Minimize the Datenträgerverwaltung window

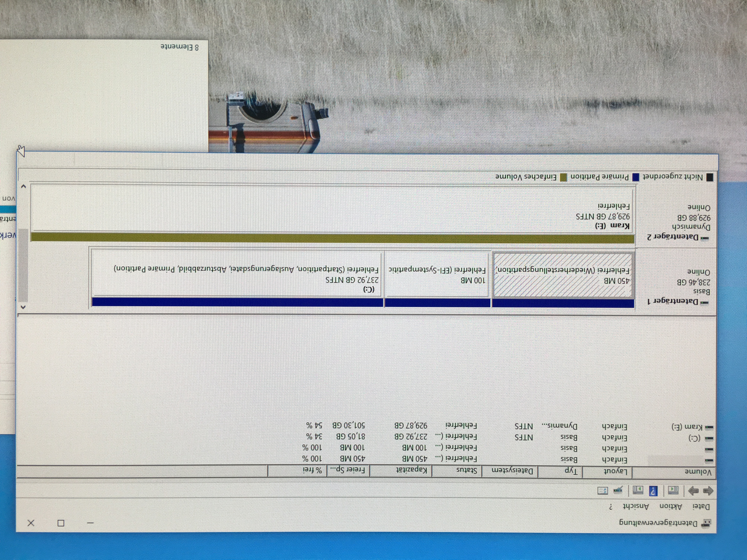pyautogui.click(x=90, y=523)
